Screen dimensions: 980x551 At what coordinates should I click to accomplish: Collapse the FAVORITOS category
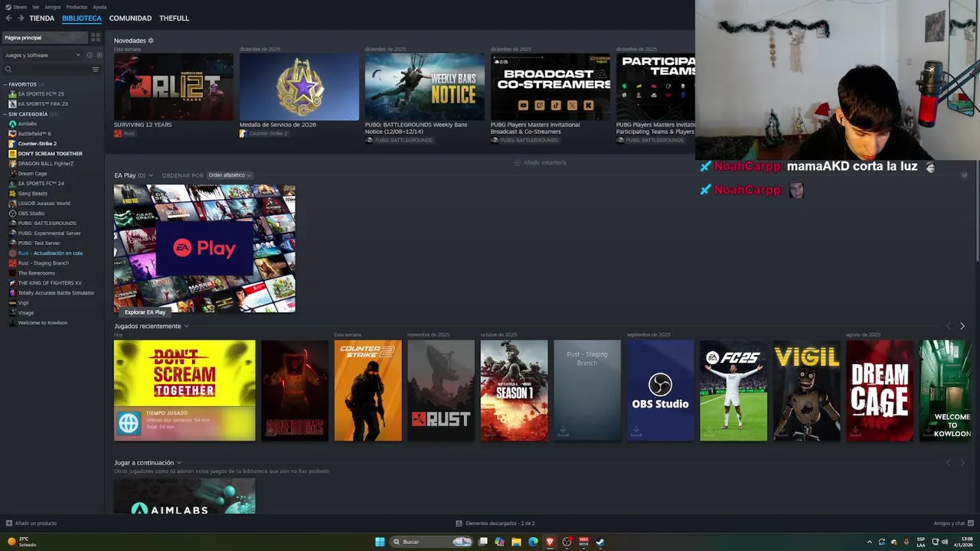[x=5, y=84]
